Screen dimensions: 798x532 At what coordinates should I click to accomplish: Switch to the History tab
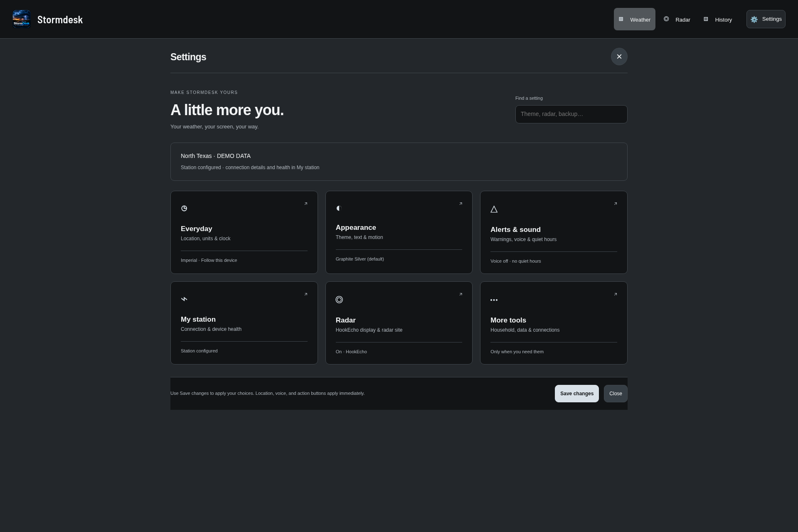tap(718, 19)
